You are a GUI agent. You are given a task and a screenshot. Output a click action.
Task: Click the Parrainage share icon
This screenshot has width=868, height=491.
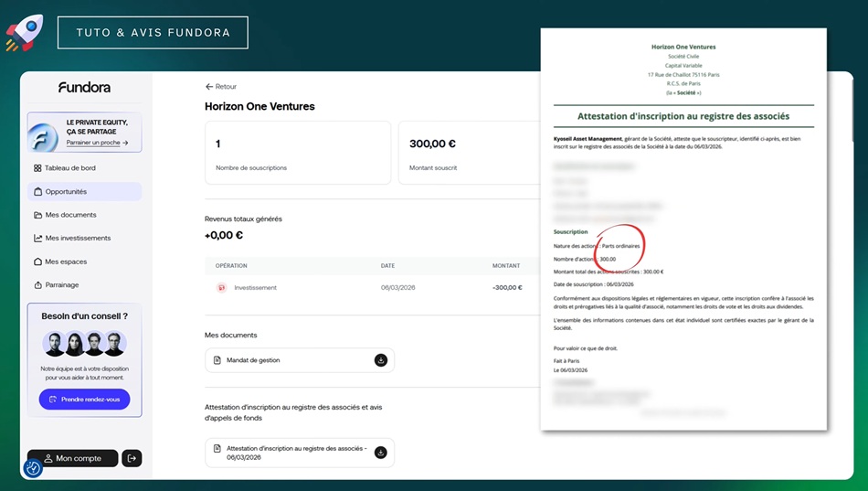(x=37, y=285)
